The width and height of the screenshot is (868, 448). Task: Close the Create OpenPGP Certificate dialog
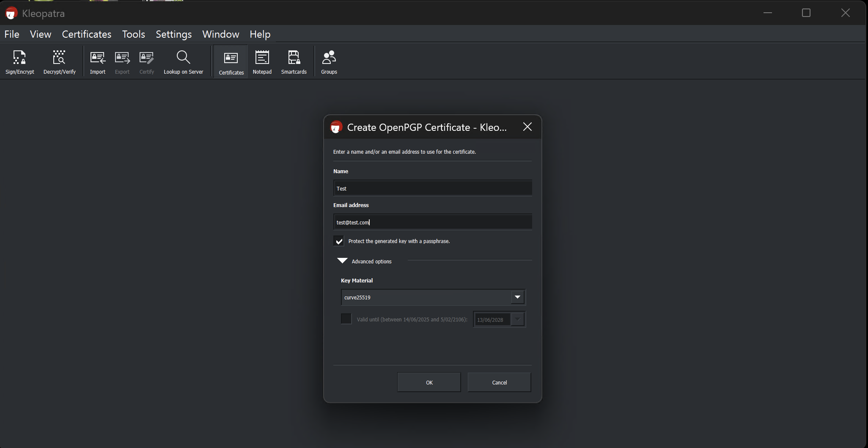click(527, 127)
